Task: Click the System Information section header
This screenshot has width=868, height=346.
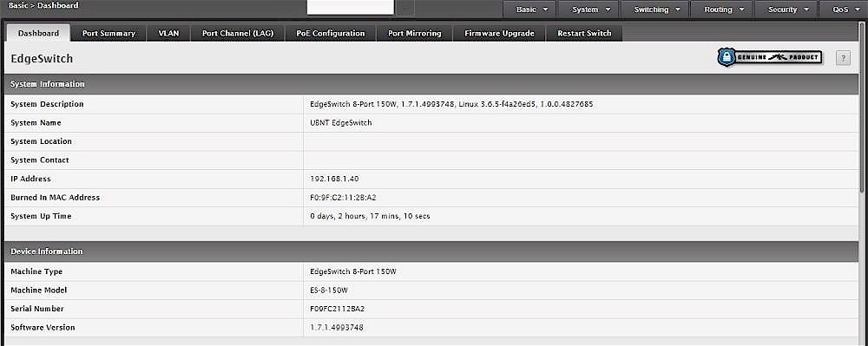Action: pyautogui.click(x=431, y=84)
